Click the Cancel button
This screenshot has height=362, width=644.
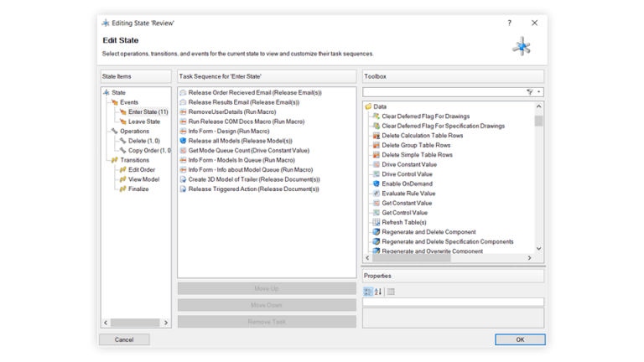click(x=124, y=339)
